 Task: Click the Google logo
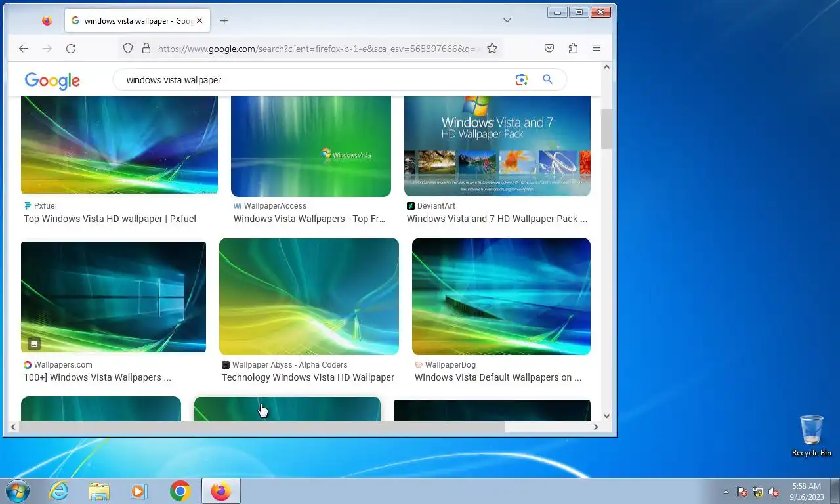(x=52, y=81)
